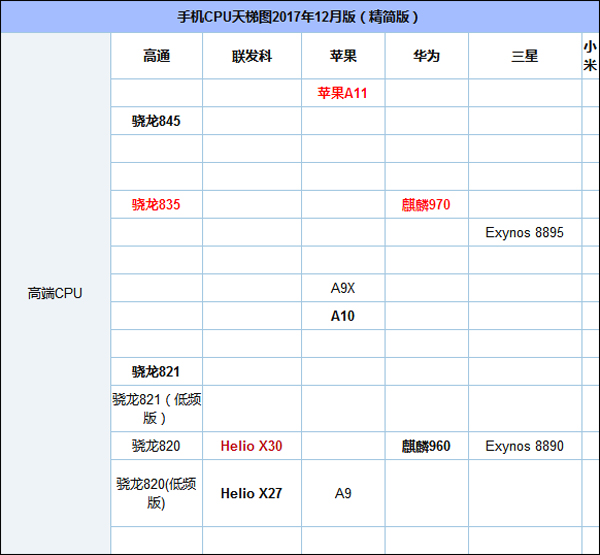Select the 高通 column header
The height and width of the screenshot is (555, 600).
157,56
